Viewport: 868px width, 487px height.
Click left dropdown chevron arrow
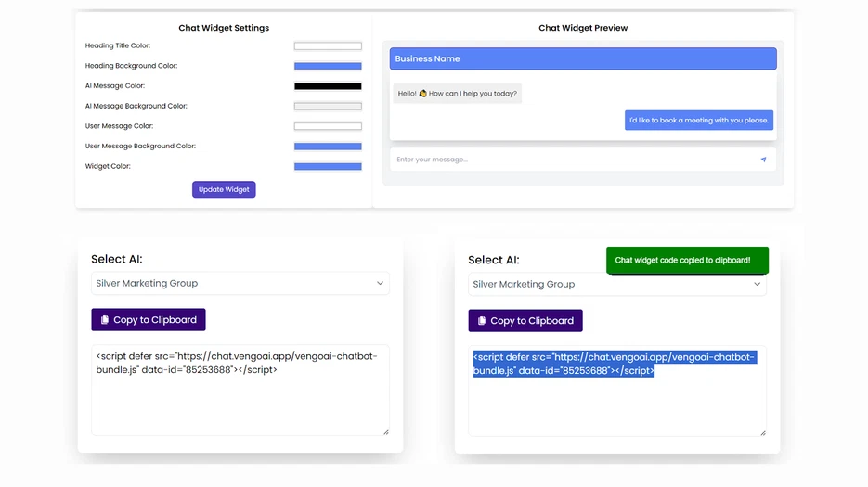point(380,283)
